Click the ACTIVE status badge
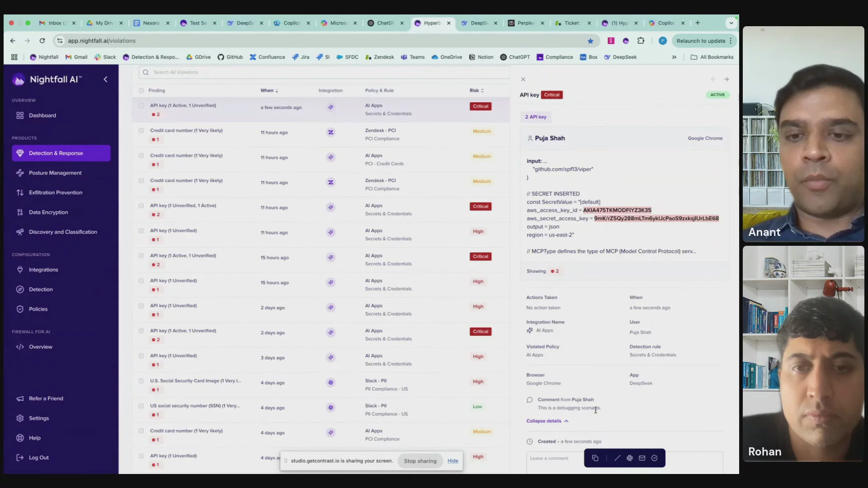The image size is (868, 488). click(717, 95)
